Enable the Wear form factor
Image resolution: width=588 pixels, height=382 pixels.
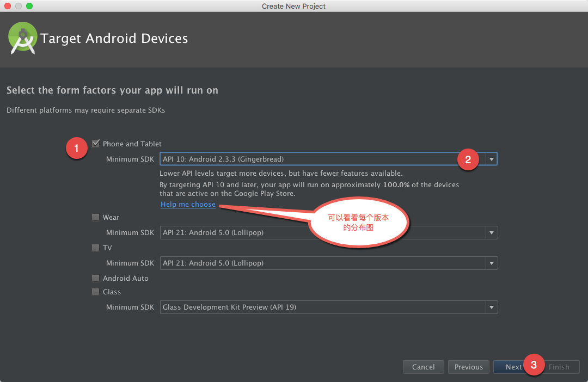96,217
